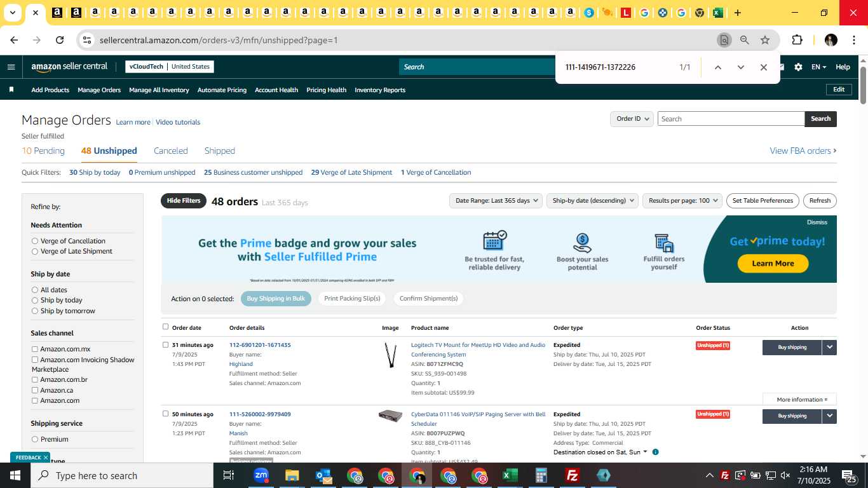Tick checkbox for order 112-6901201-1671435
The width and height of the screenshot is (868, 488).
tap(166, 345)
